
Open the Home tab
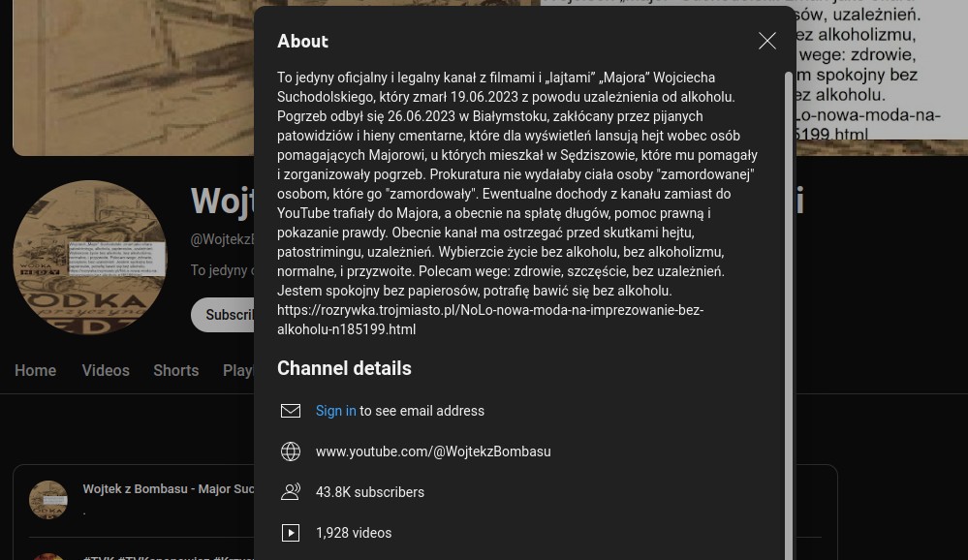coord(35,371)
